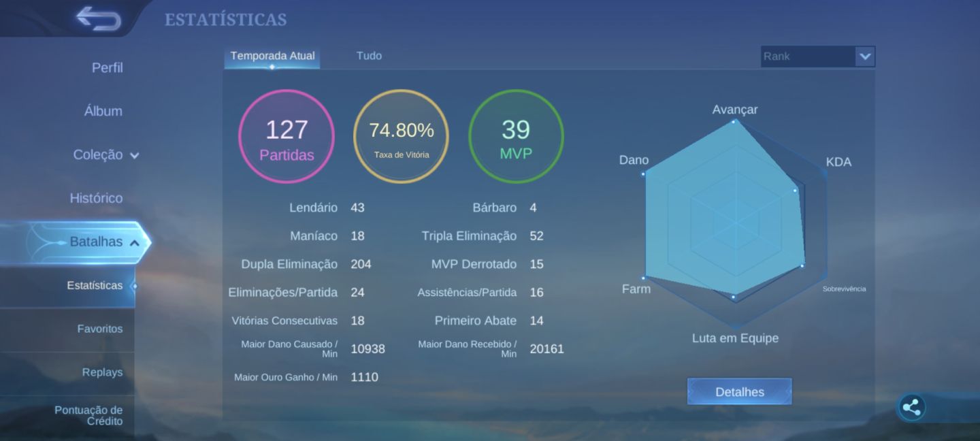Select the 74.80% win rate circle
980x441 pixels.
click(401, 137)
